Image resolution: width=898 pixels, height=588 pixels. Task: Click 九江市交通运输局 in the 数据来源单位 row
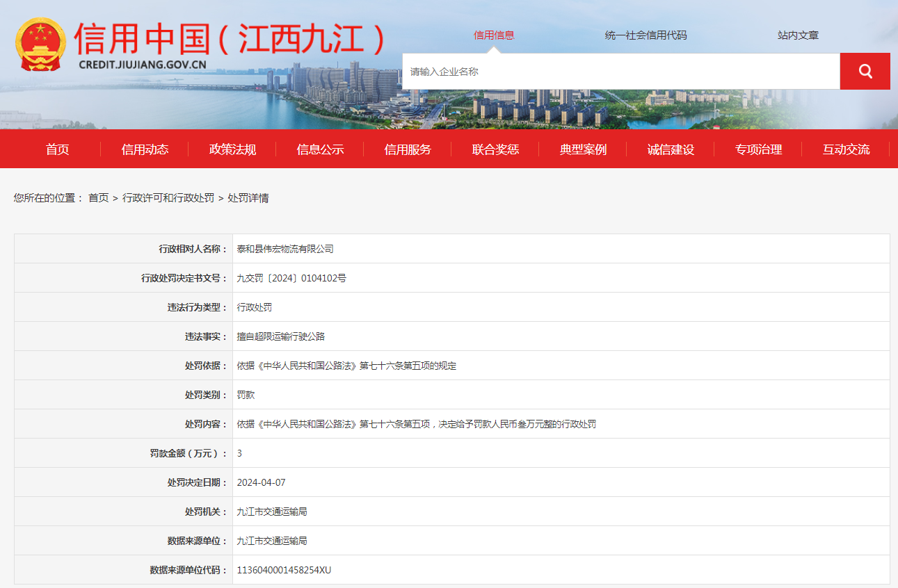tap(272, 541)
